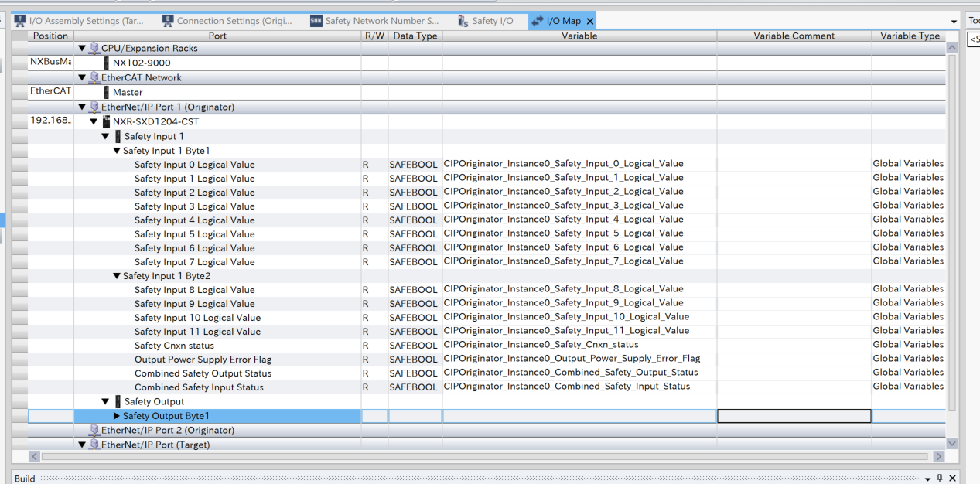Click the CPU/Expansion Racks icon

[x=94, y=49]
